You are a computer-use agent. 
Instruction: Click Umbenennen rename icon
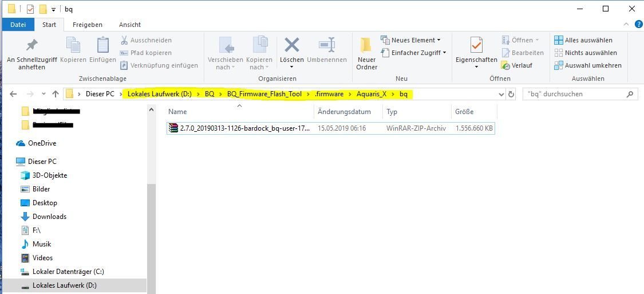click(x=327, y=45)
